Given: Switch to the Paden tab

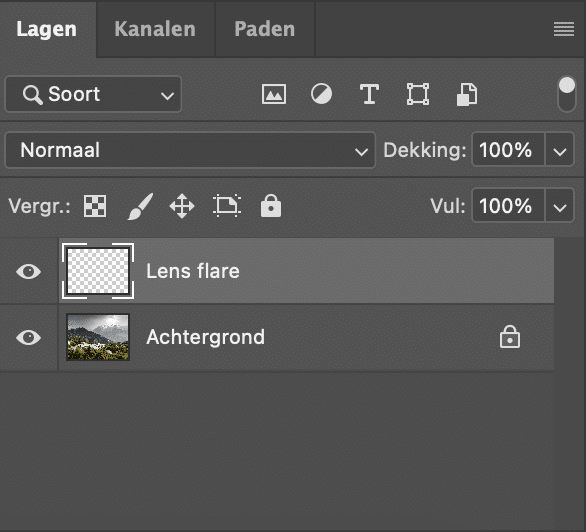Looking at the screenshot, I should pyautogui.click(x=265, y=29).
